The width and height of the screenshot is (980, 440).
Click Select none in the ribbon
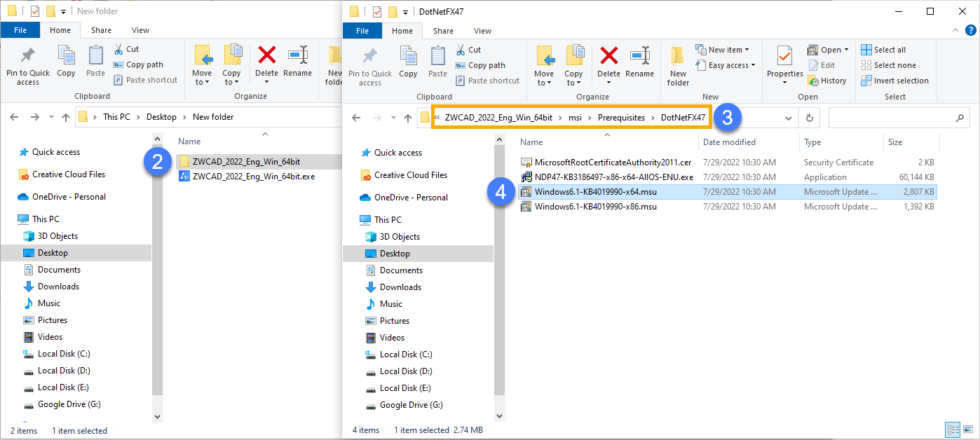(888, 65)
